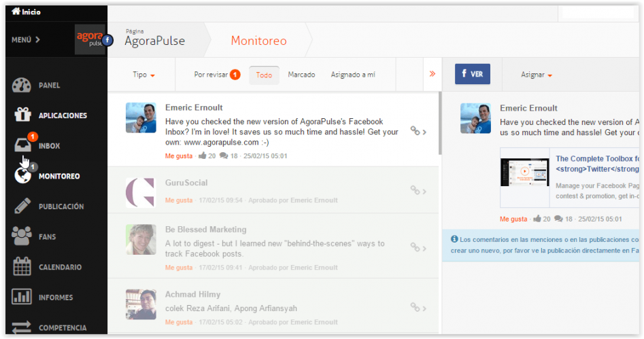Expand Emeric Ernoult list item chevron
The width and height of the screenshot is (644, 339).
[x=424, y=132]
